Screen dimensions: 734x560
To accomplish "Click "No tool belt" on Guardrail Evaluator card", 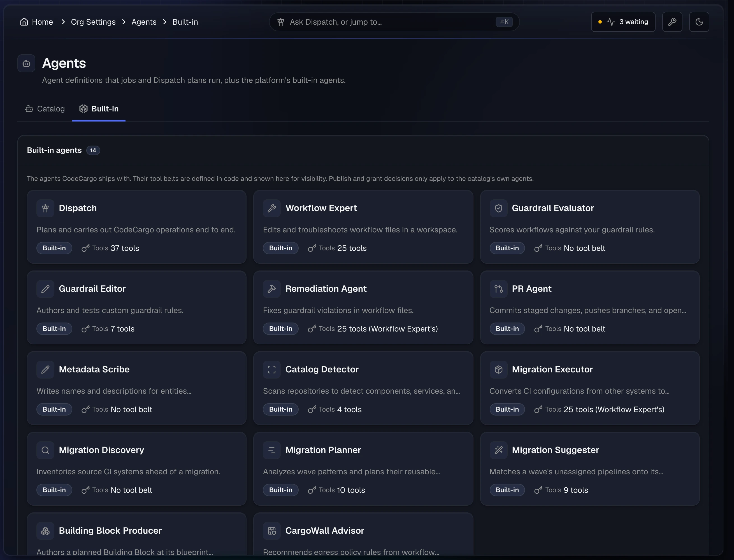I will click(584, 248).
